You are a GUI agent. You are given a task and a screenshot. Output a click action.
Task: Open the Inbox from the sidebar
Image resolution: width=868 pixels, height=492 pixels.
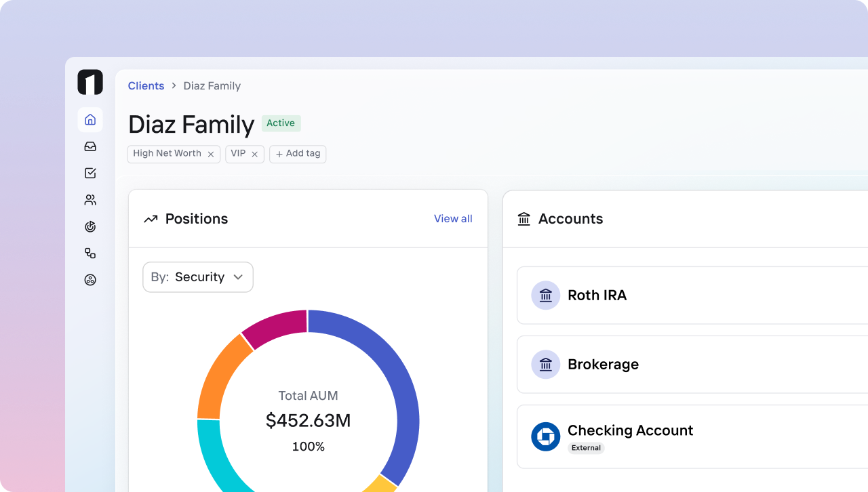pyautogui.click(x=90, y=146)
